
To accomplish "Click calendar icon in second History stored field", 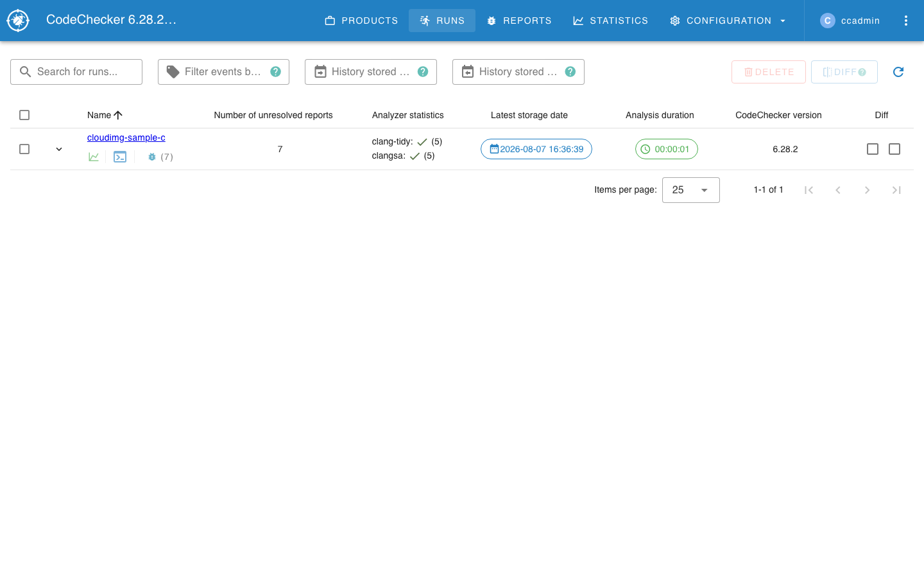I will tap(468, 72).
